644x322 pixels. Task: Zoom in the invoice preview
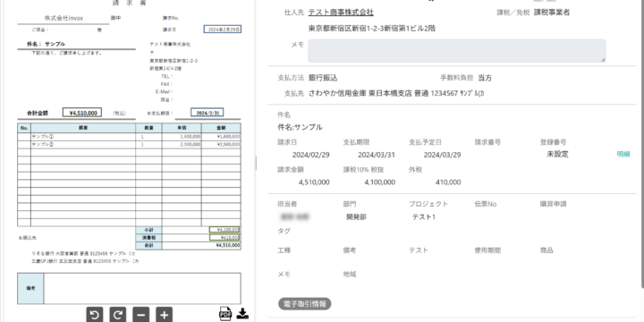point(165,315)
